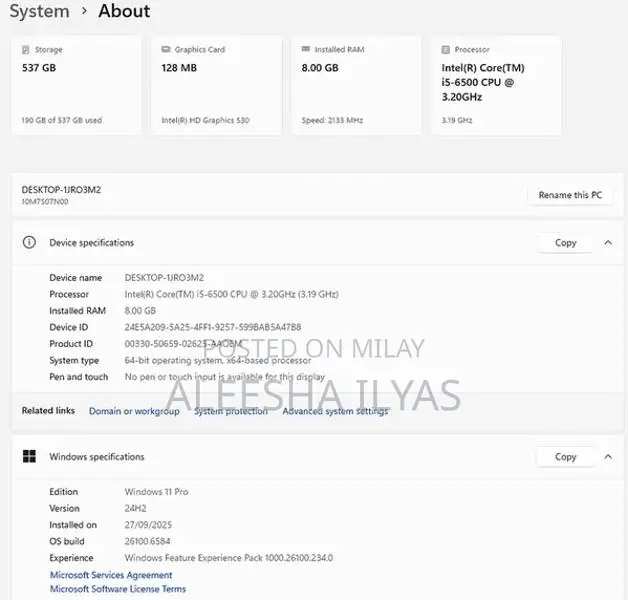Click the Windows logo icon beside specifications
Screen dimensions: 628x600
coord(30,457)
